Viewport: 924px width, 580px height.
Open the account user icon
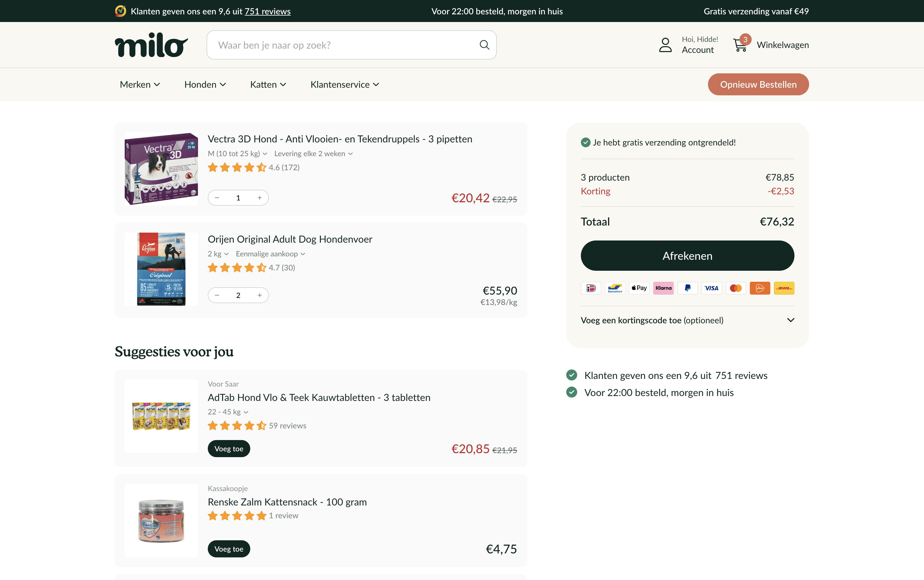[665, 45]
